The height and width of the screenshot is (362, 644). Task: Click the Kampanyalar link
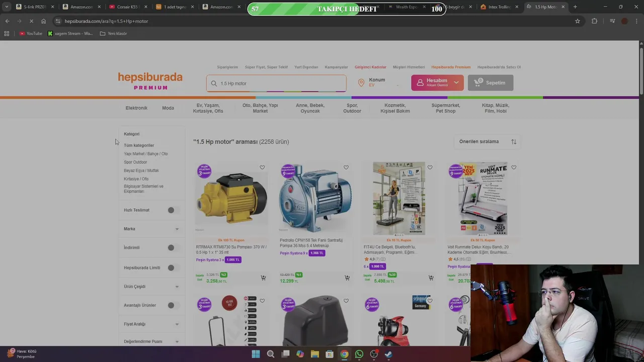click(337, 67)
